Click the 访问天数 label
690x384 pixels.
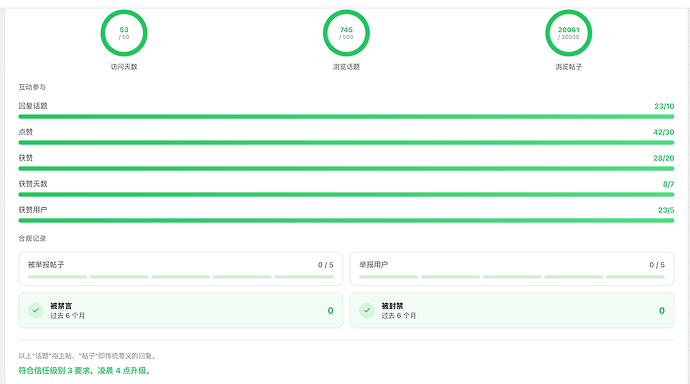click(x=124, y=67)
